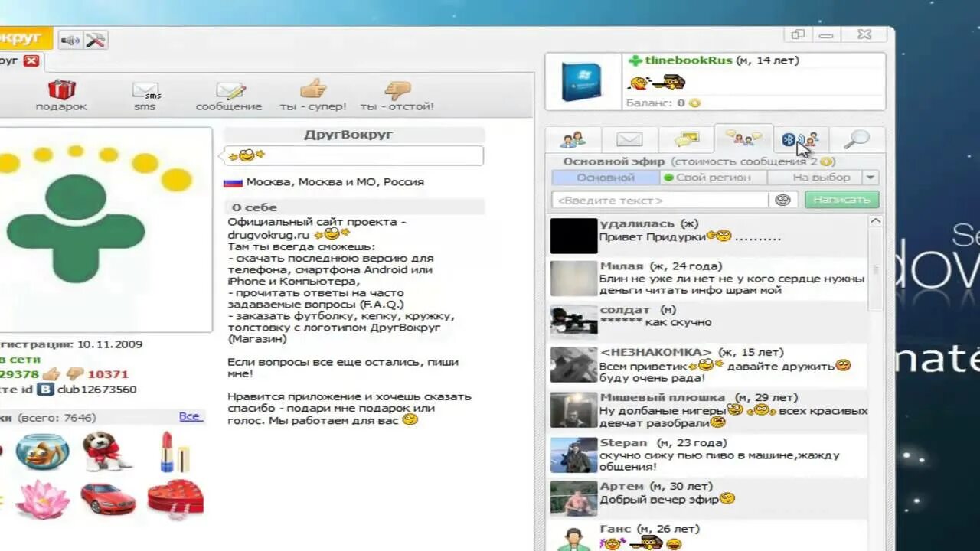
Task: Select the Основной channel filter
Action: click(606, 178)
